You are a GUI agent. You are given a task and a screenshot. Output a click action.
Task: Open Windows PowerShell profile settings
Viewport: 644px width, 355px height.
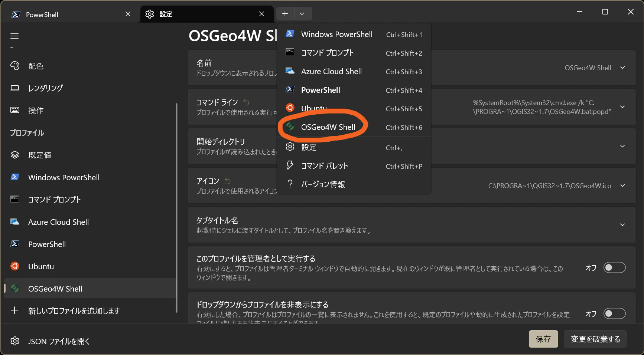click(x=64, y=177)
